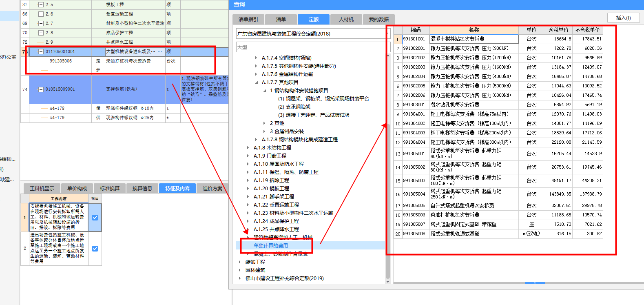
Task: Switch to the 工料机显示 tab
Action: coord(42,188)
